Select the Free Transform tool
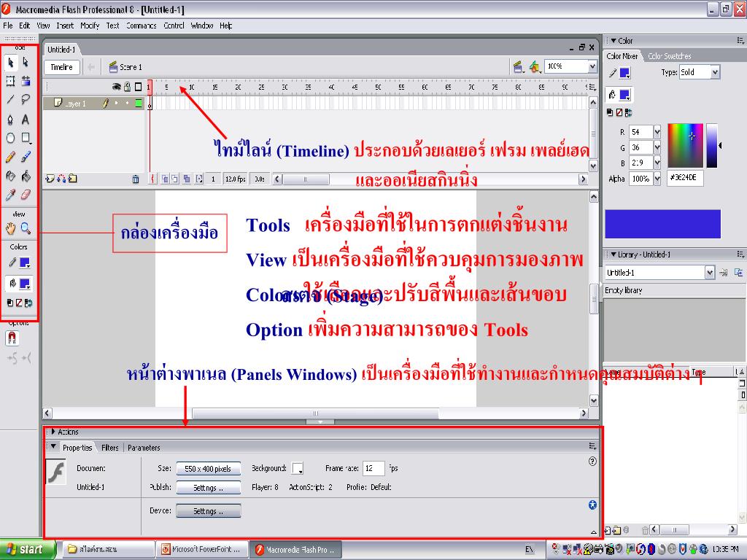 (x=10, y=81)
